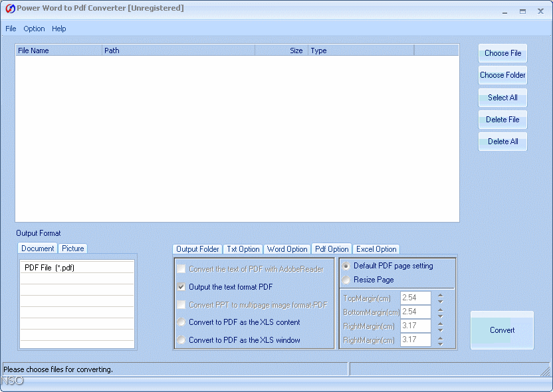Switch to the Excel Option tab
Viewport: 553px width, 392px height.
376,249
